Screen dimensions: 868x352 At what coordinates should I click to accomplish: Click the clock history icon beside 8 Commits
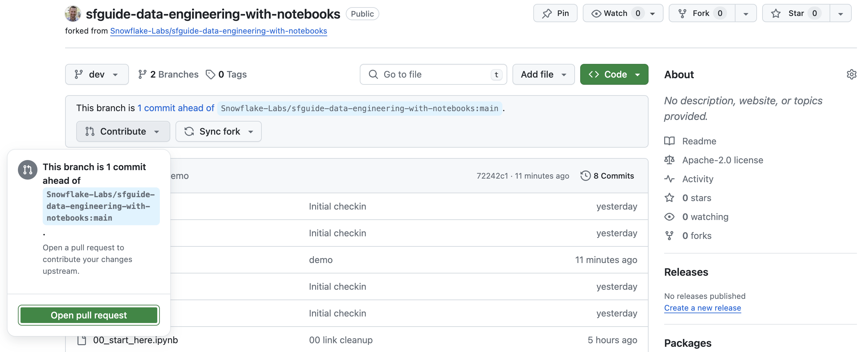click(x=585, y=176)
